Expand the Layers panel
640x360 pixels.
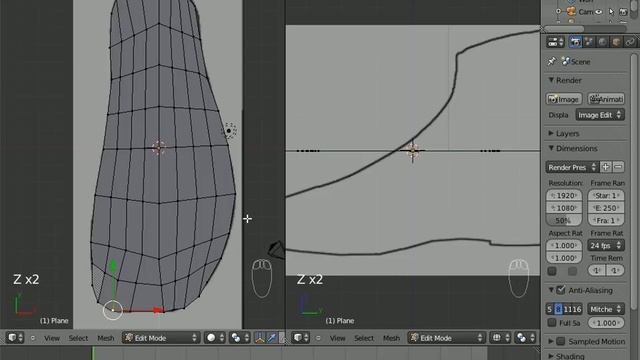[x=551, y=133]
